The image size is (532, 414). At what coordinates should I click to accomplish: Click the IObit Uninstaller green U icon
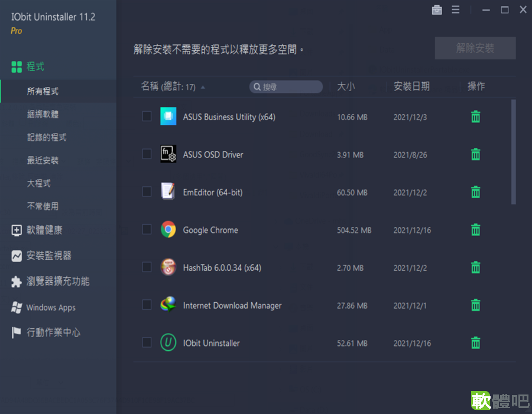click(x=168, y=342)
